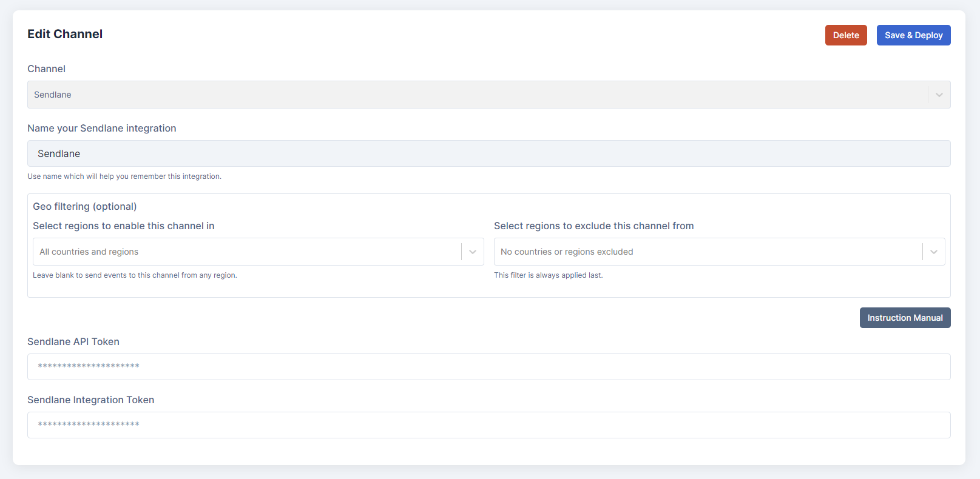
Task: Click the Sendlane Integration Token label
Action: tap(91, 400)
